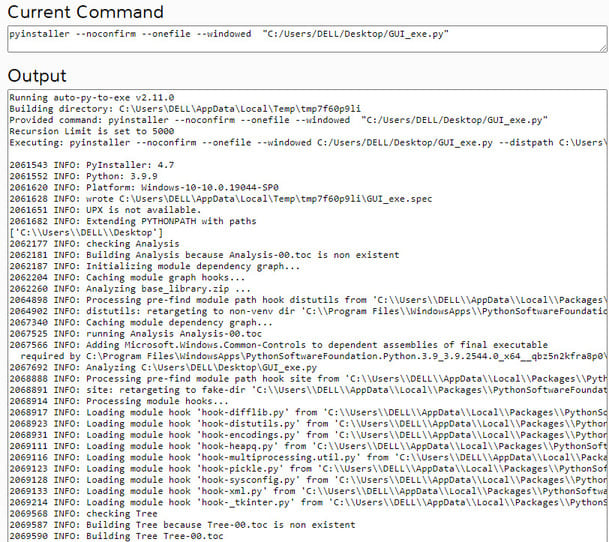Click the 'Output' heading
The image size is (609, 542).
tap(37, 75)
